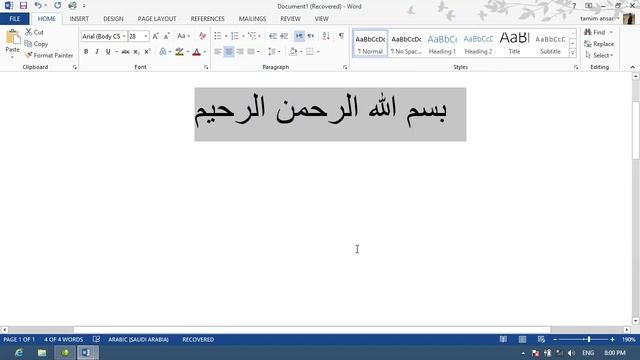Image resolution: width=640 pixels, height=360 pixels.
Task: Grow font size with the larger A icon
Action: (156, 36)
